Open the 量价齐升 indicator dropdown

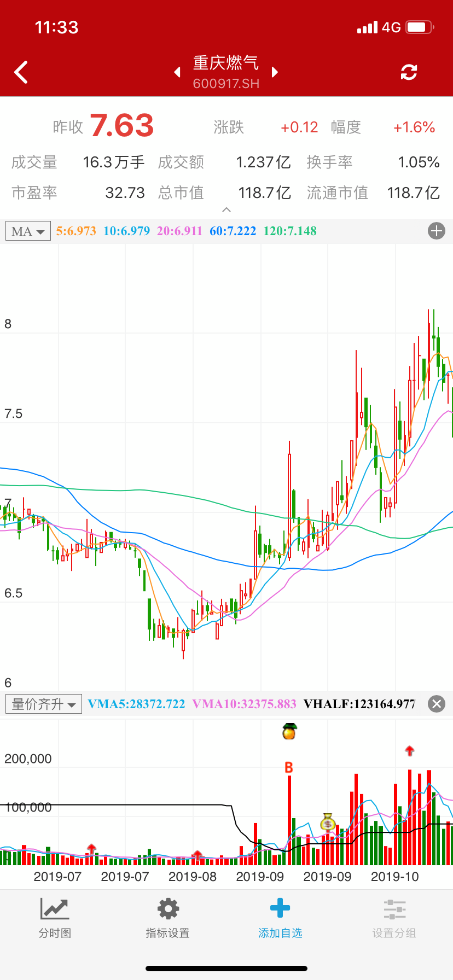click(x=43, y=704)
